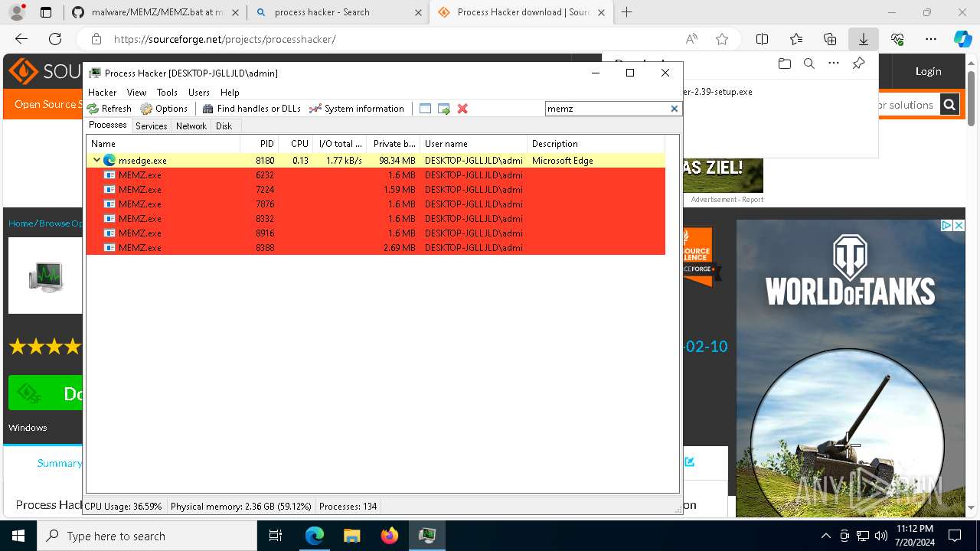Switch to the Network tab
The height and width of the screenshot is (551, 980).
[191, 126]
